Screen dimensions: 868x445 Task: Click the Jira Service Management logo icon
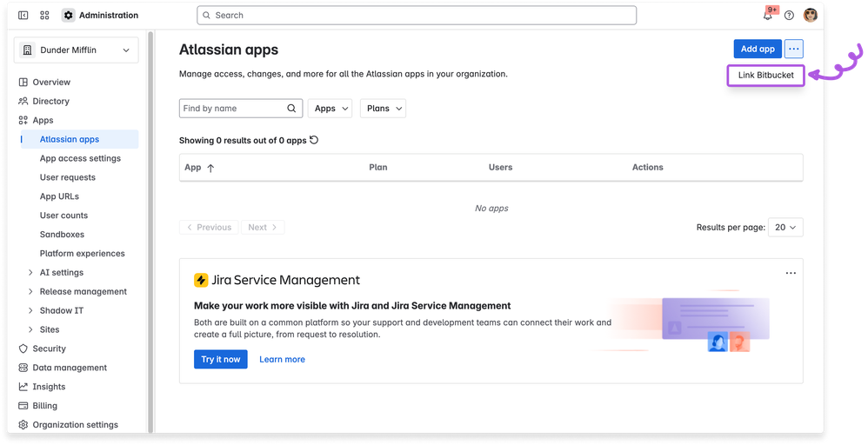click(x=200, y=280)
